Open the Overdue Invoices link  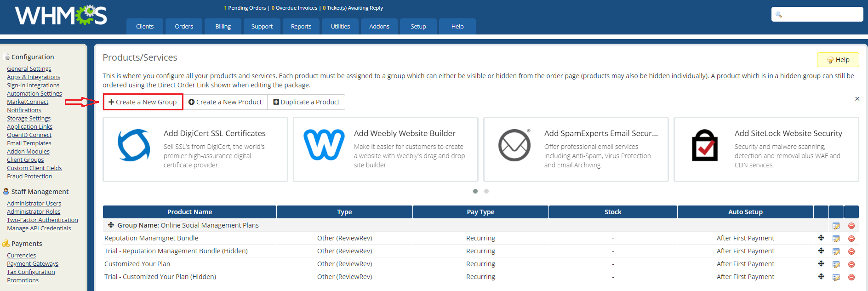point(294,8)
